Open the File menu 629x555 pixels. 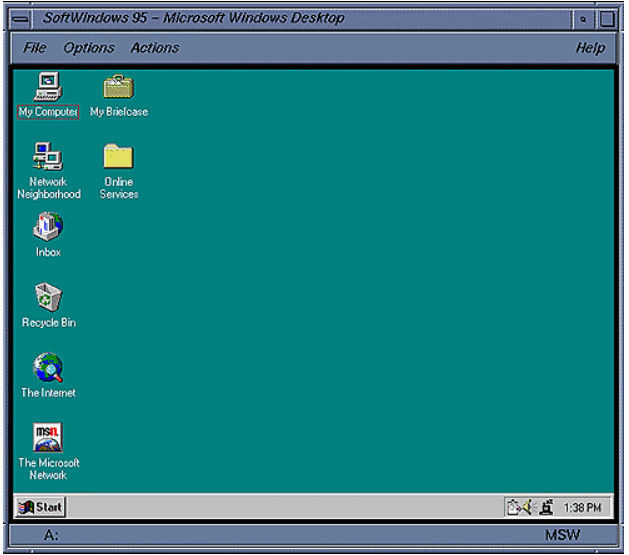pyautogui.click(x=34, y=48)
